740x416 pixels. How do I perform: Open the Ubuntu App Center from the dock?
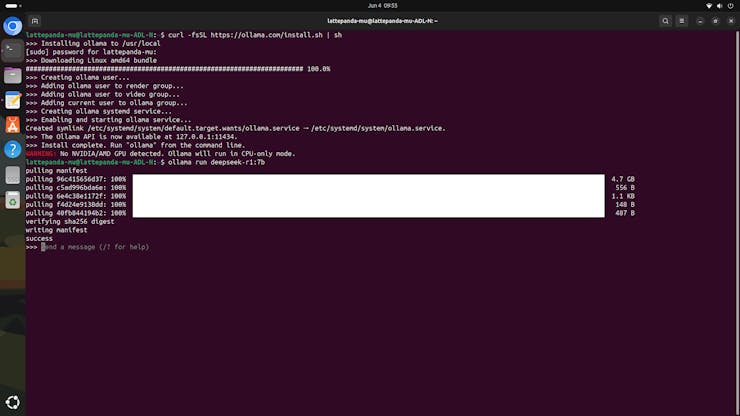point(13,125)
